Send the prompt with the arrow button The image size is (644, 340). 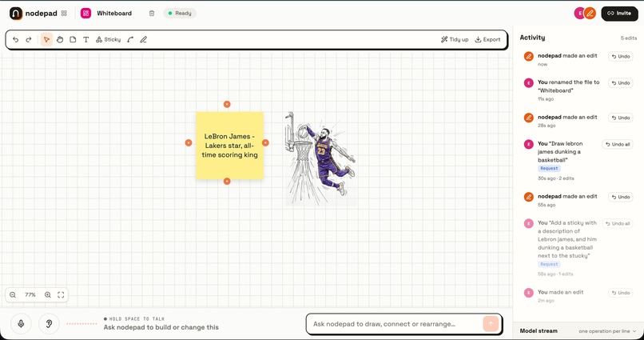491,324
